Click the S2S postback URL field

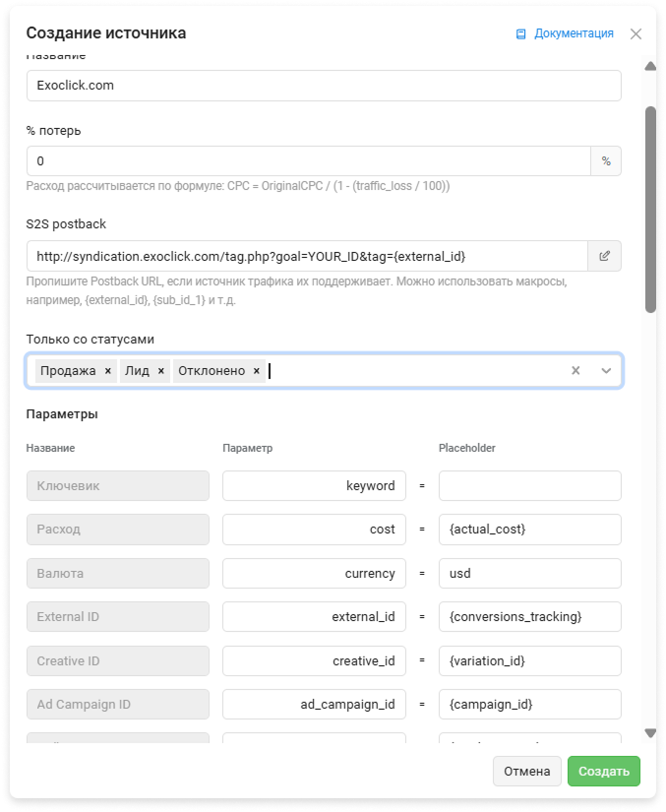point(307,256)
